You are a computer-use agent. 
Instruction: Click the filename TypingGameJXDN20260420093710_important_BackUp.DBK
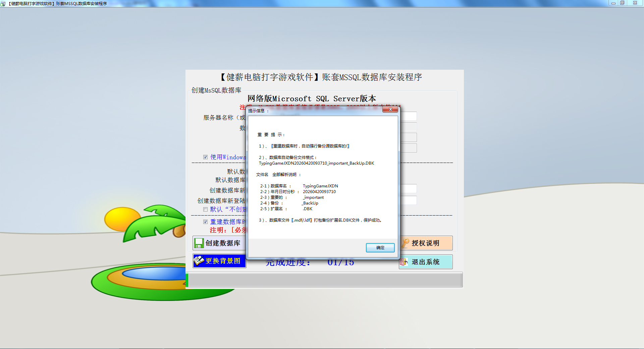316,163
